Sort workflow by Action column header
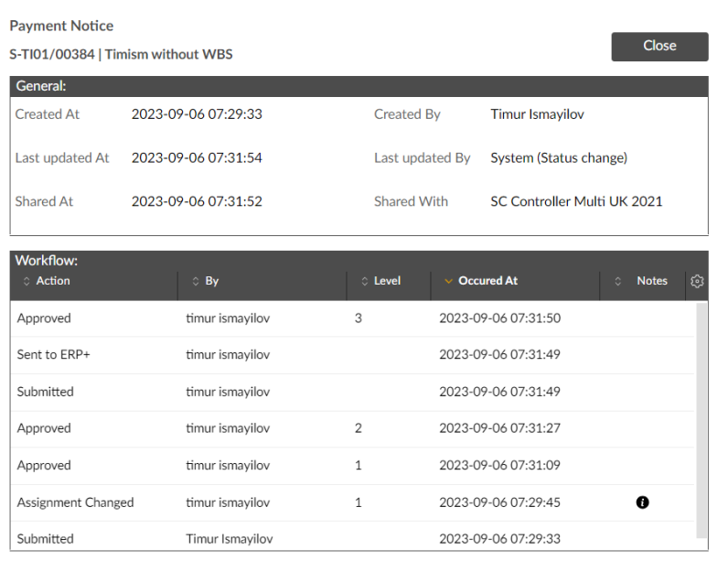 point(53,280)
